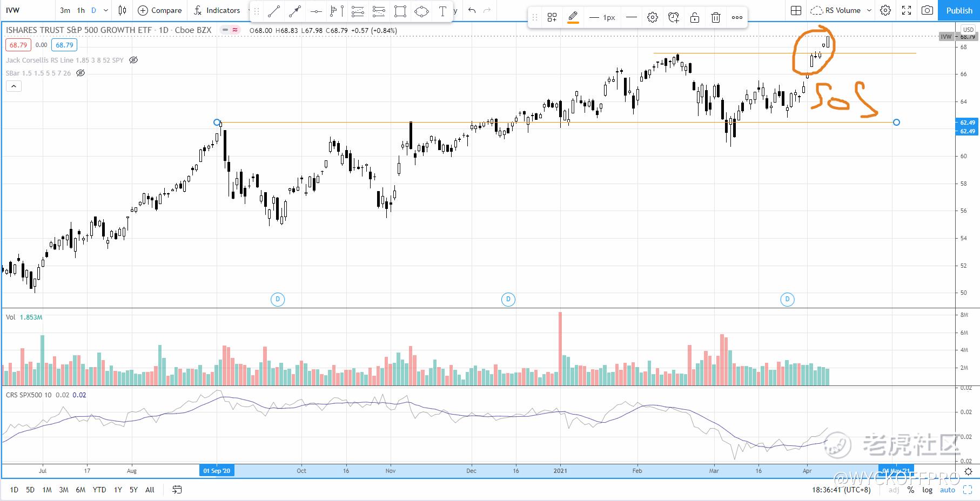Click the middle dividend D marker
980x501 pixels.
tap(508, 299)
